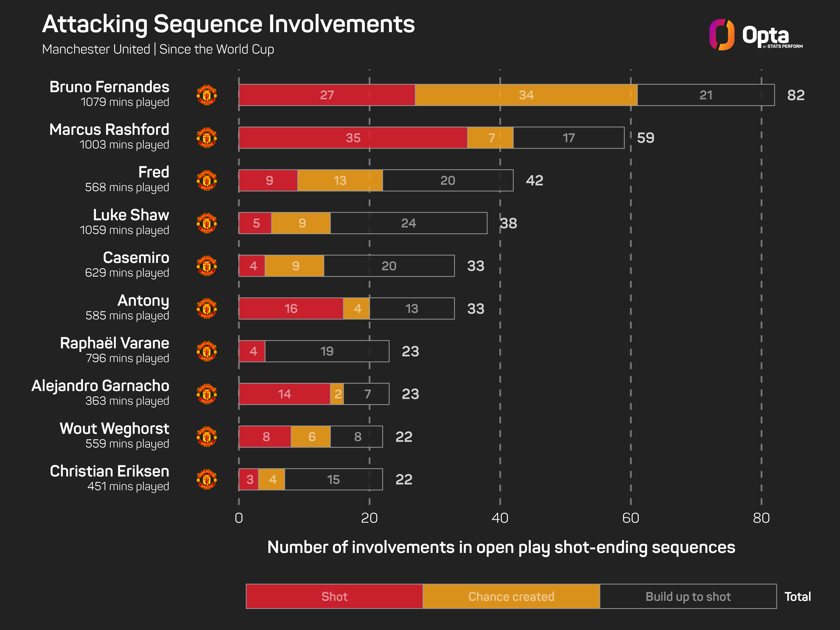840x630 pixels.
Task: Click Bruno Fernandes' orange 34 chance created segment
Action: [526, 95]
